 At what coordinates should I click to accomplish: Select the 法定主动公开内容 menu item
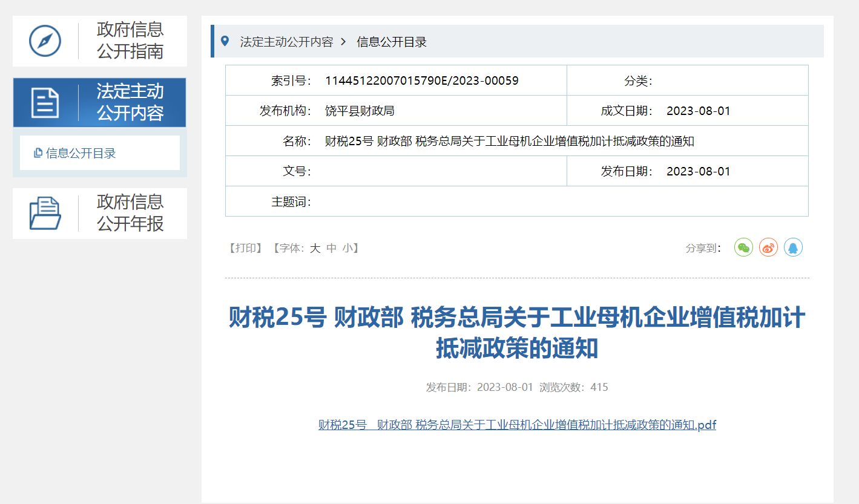coord(130,102)
